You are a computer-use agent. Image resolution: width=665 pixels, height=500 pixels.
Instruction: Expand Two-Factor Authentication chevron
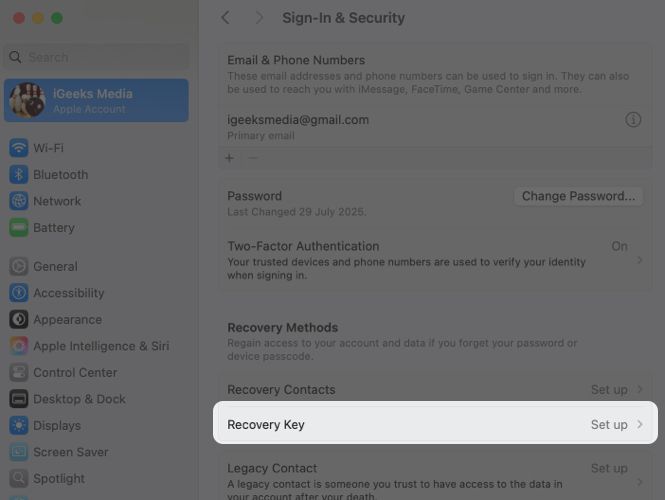pyautogui.click(x=640, y=260)
